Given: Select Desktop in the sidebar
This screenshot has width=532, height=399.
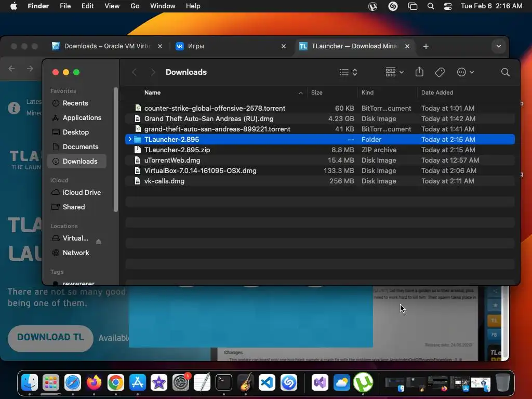Looking at the screenshot, I should pos(77,132).
